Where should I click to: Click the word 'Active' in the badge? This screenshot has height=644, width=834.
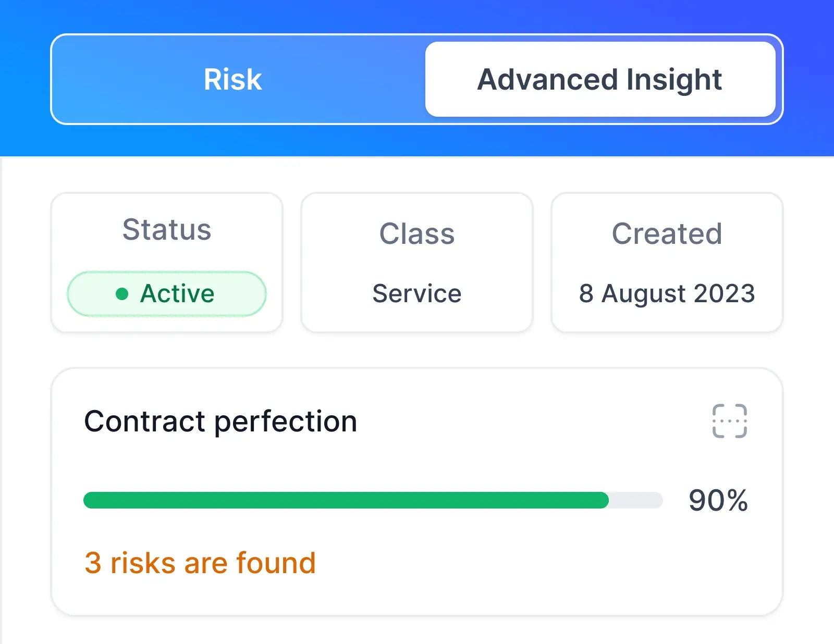[177, 294]
